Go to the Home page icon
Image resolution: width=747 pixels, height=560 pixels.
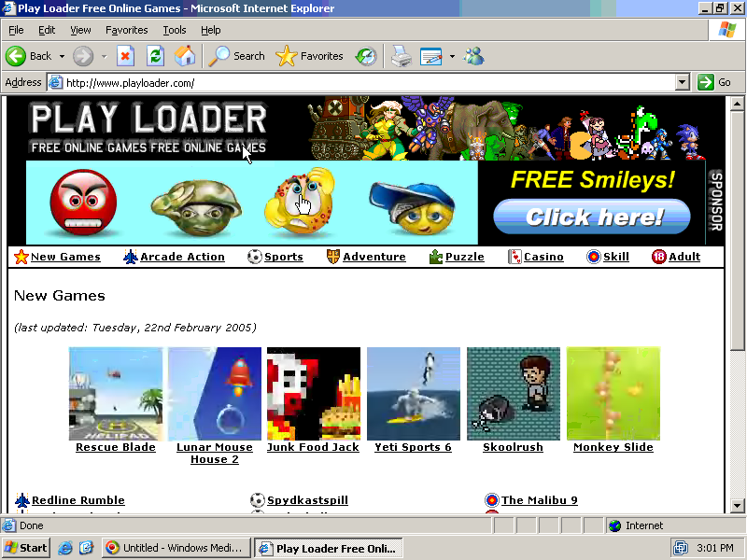point(185,56)
